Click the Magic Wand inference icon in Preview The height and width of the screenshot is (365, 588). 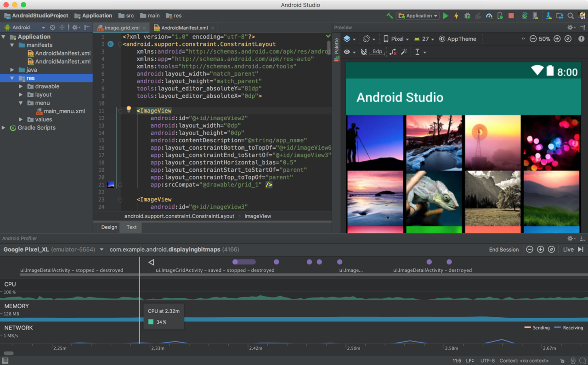coord(404,52)
